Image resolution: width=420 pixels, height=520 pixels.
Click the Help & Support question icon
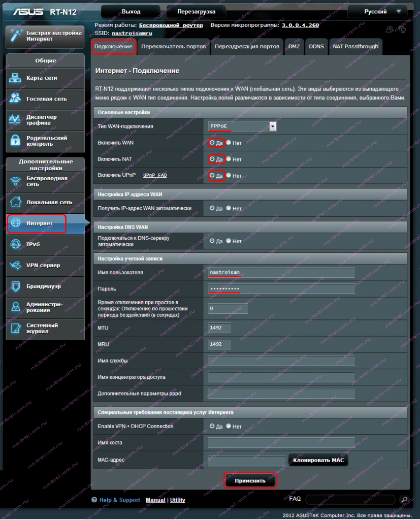pos(94,500)
